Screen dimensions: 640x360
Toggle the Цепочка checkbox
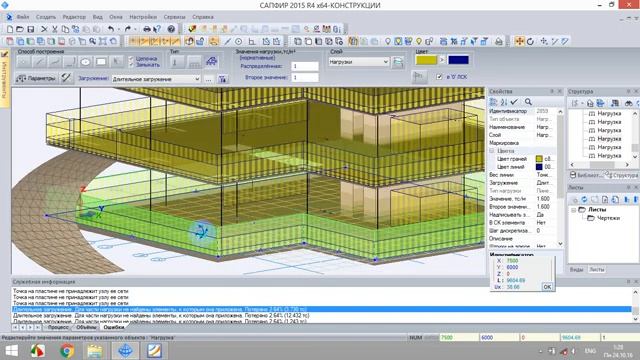pyautogui.click(x=131, y=59)
